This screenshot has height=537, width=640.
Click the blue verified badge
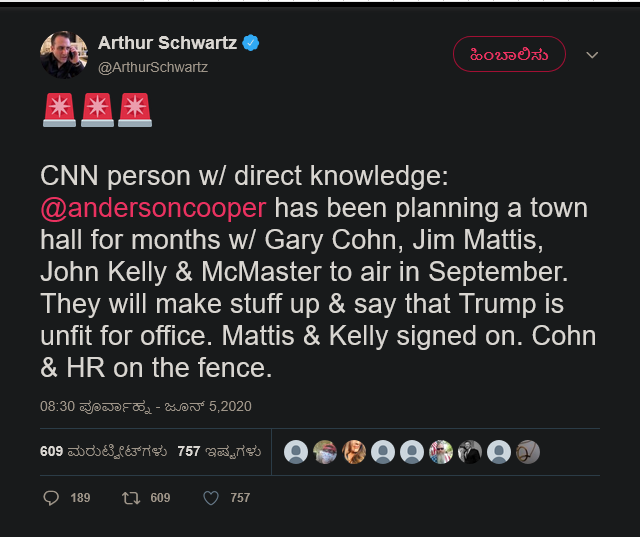(252, 43)
